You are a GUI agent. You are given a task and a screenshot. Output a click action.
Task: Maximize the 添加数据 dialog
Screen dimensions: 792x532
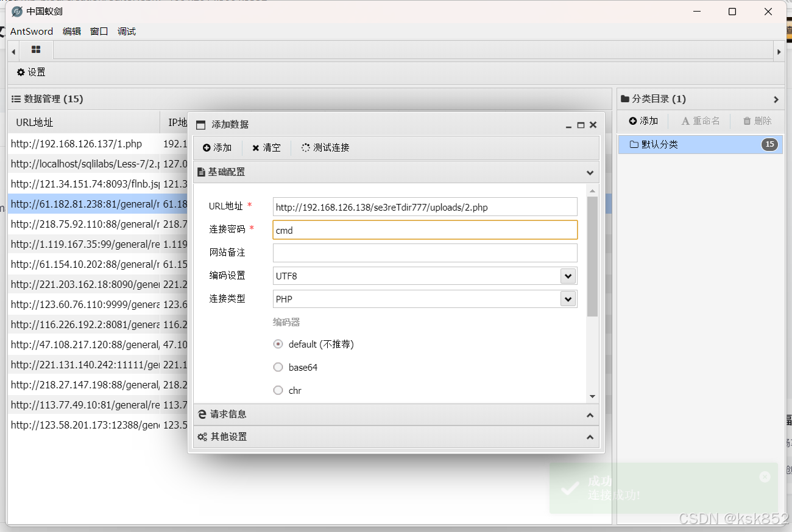tap(581, 125)
